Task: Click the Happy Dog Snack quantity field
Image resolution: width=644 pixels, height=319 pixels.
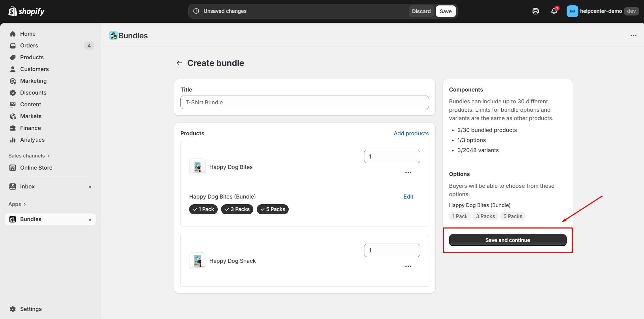Action: 392,250
